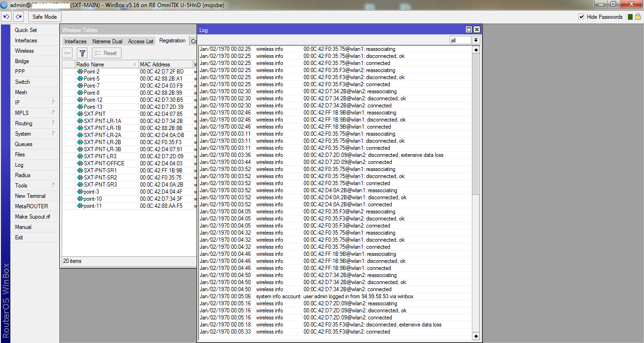Maximize the Log window
Viewport: 644px width, 343px height.
click(469, 29)
